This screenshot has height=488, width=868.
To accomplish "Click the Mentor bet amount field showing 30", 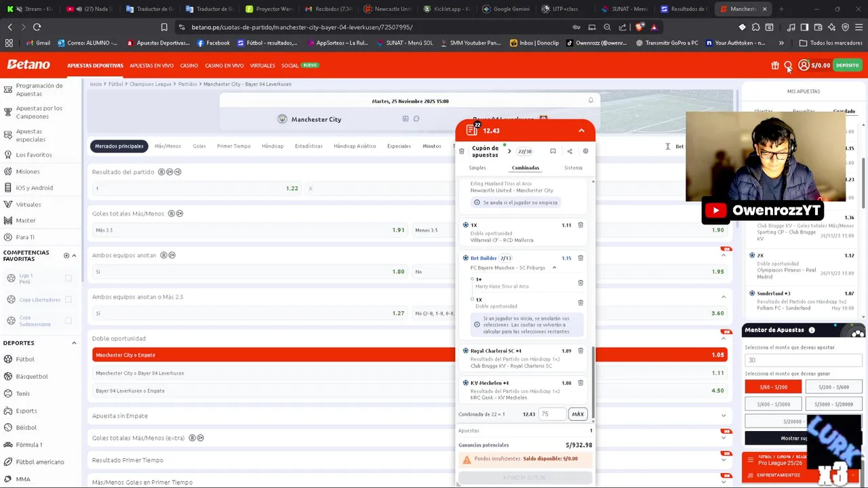I will (x=804, y=360).
